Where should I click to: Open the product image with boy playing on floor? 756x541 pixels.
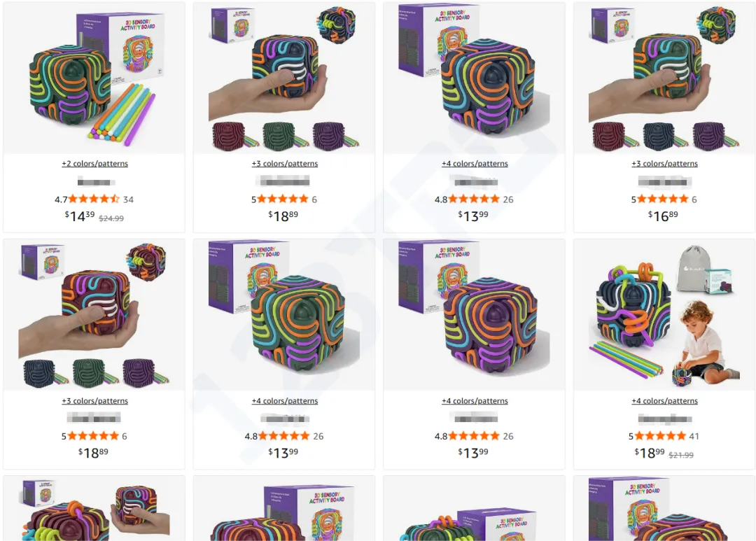click(x=664, y=316)
